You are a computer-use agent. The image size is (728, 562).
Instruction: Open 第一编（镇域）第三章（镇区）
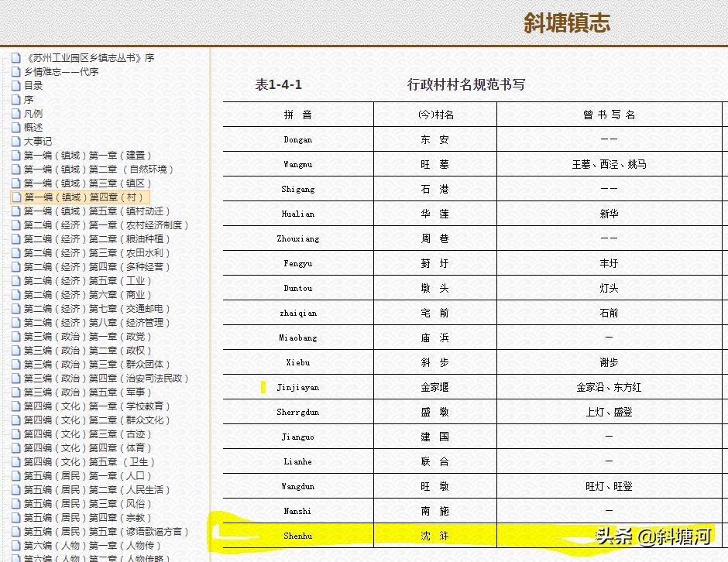88,183
